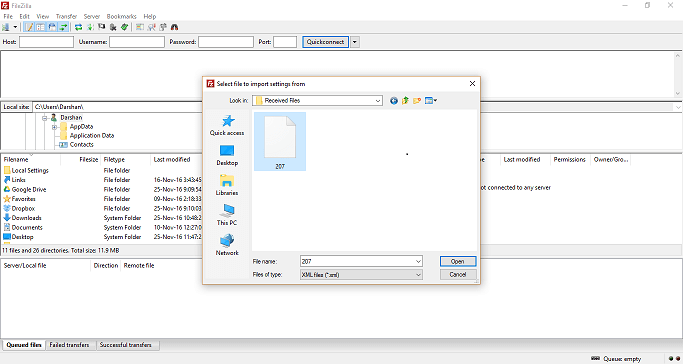Go back to last folder in dialog
This screenshot has width=683, height=364.
click(394, 101)
